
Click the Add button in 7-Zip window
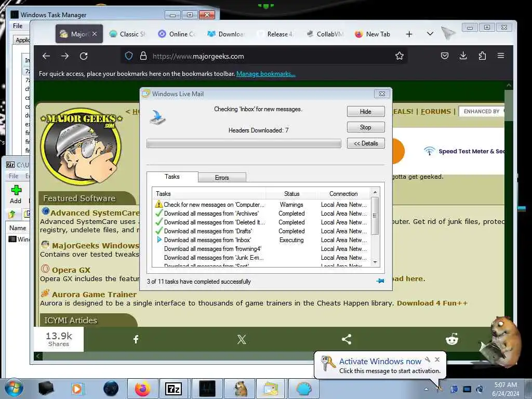tap(16, 194)
